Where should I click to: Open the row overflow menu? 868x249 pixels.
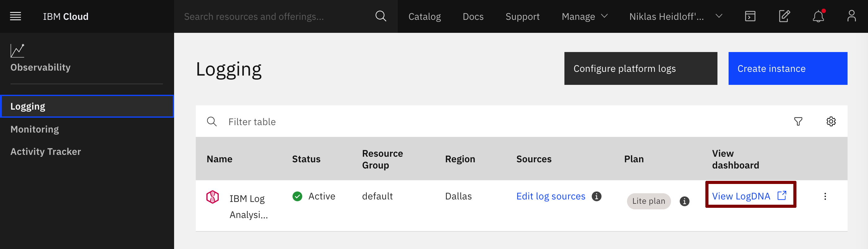[825, 196]
